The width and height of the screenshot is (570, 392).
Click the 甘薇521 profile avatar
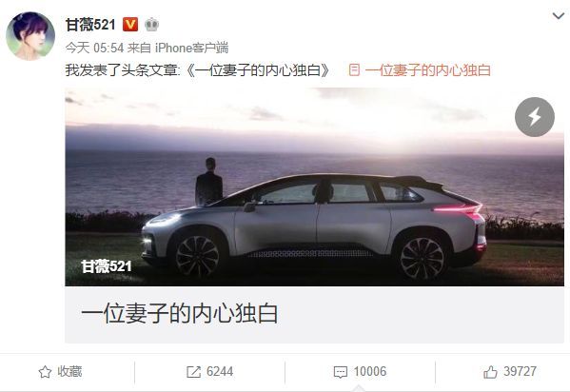click(x=30, y=35)
